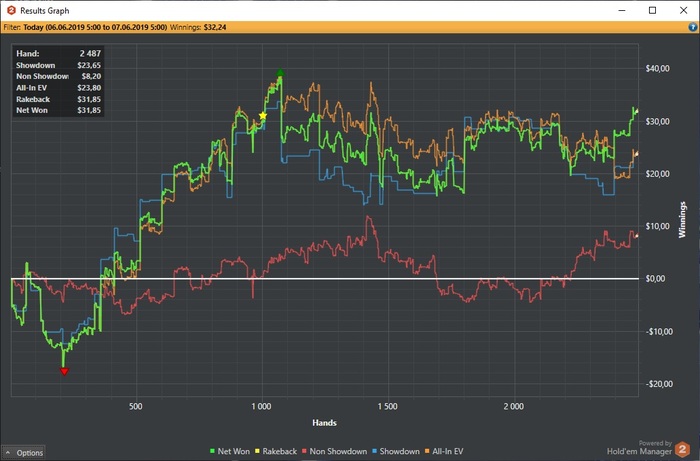Click the green peak triangle marker
Screen dimensions: 700x461
coord(280,72)
